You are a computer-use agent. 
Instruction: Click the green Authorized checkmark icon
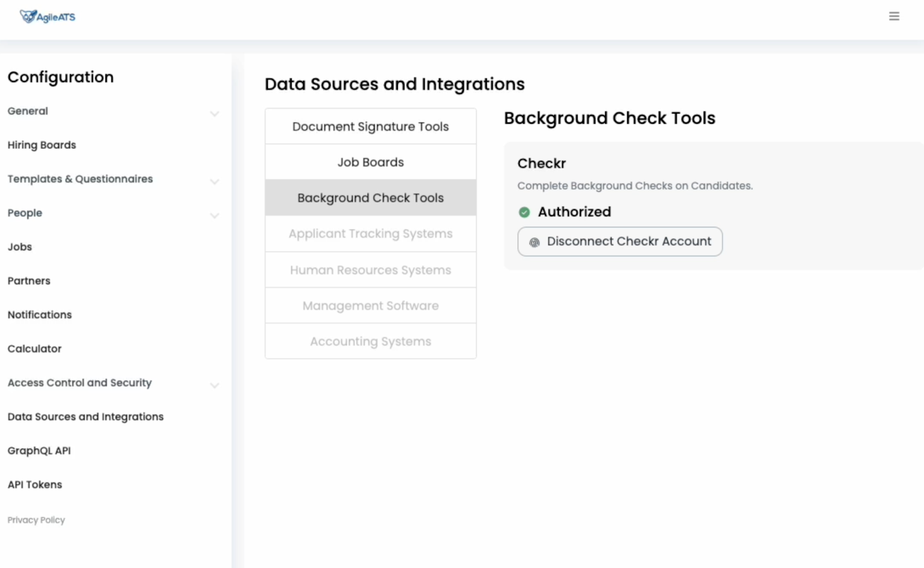coord(524,212)
